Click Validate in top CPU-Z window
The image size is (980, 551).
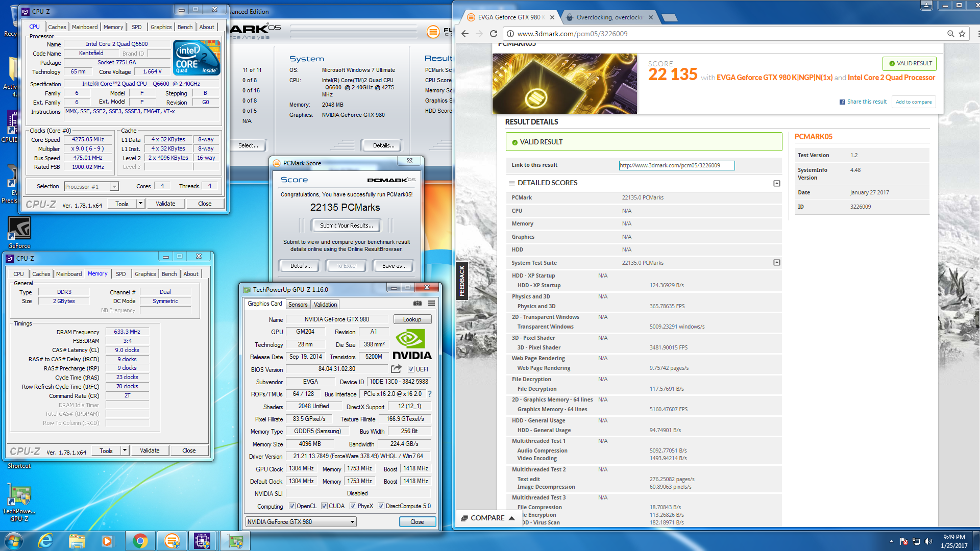pyautogui.click(x=165, y=204)
